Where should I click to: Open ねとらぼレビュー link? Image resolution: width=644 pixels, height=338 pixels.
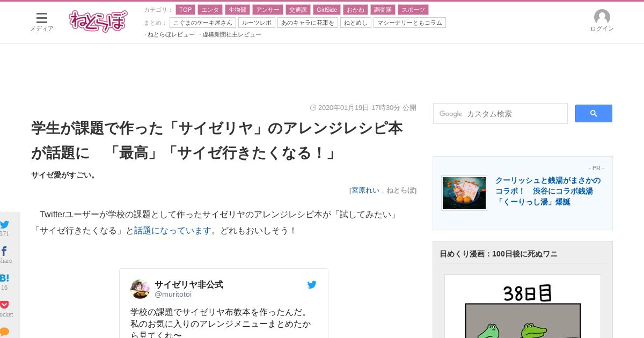point(171,34)
